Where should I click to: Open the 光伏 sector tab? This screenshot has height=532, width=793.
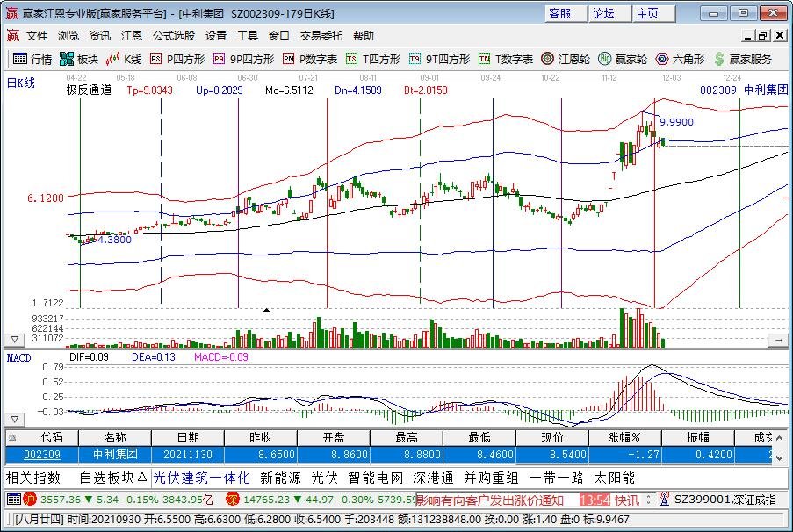tap(324, 478)
